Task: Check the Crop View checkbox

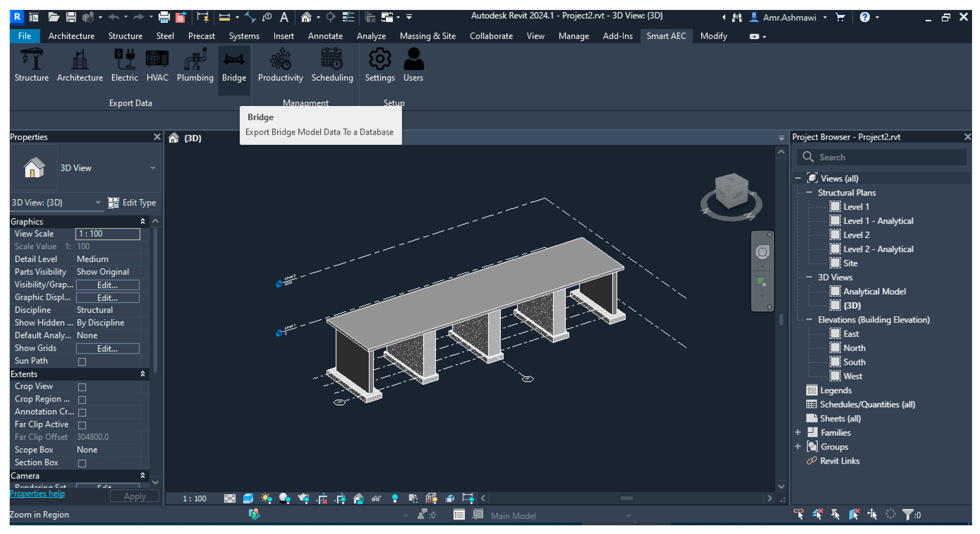Action: [82, 387]
